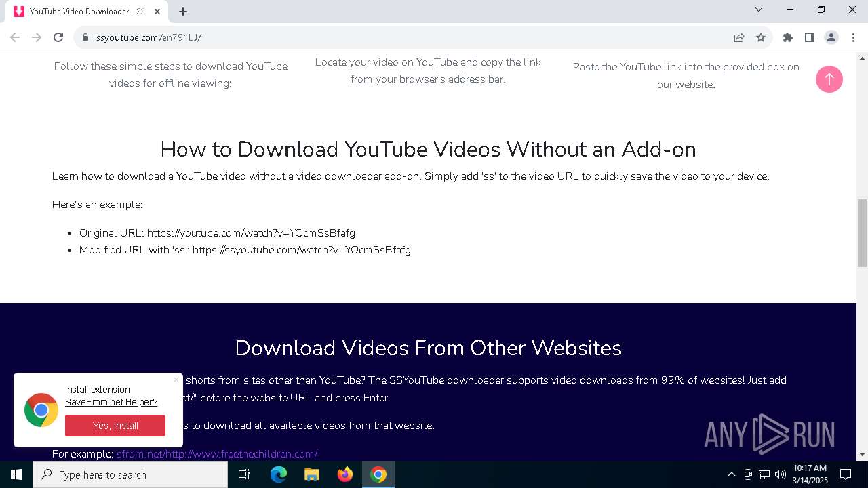
Task: Show hidden system tray icons
Action: [x=731, y=474]
